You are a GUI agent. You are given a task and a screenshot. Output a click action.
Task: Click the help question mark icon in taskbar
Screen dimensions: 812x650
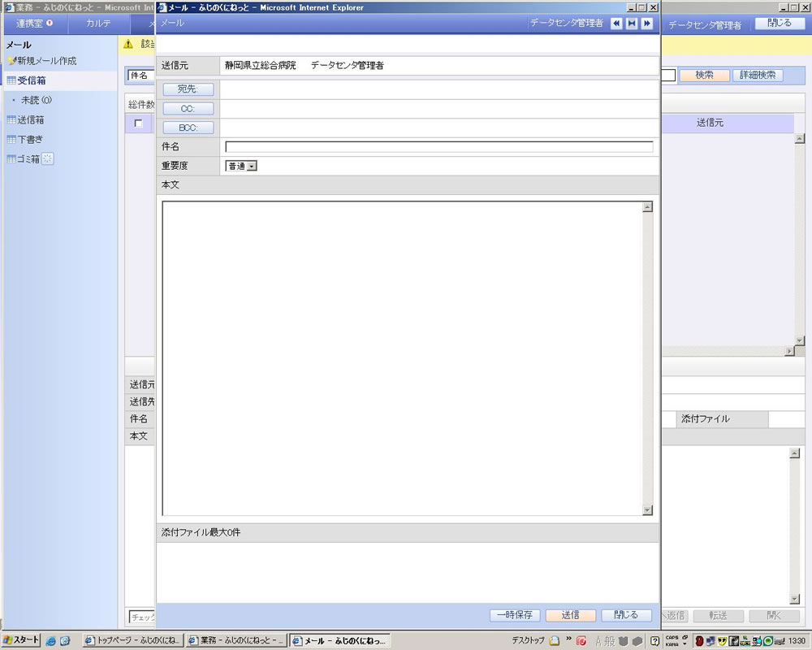pos(654,641)
